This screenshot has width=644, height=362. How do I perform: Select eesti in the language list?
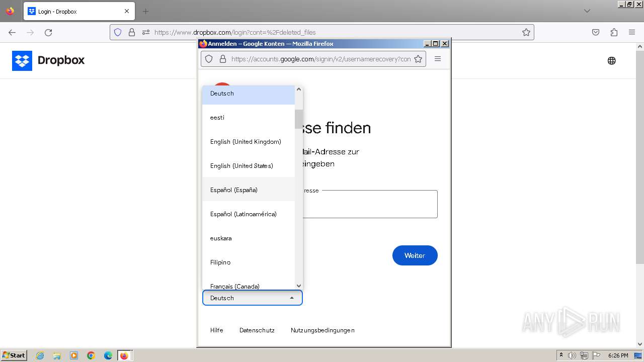(x=249, y=117)
